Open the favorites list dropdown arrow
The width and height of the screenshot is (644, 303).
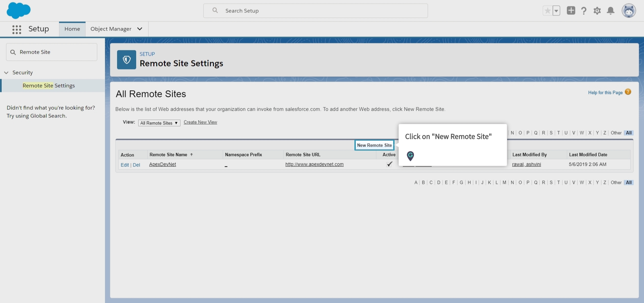[x=557, y=10]
